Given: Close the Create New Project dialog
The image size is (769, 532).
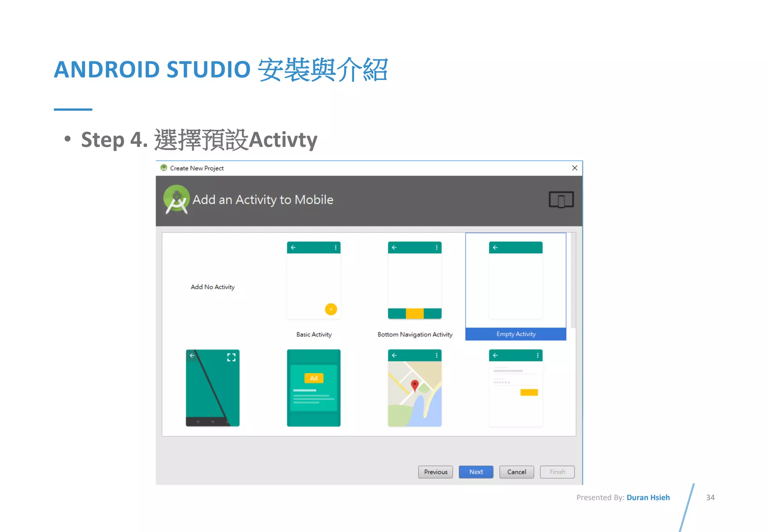Looking at the screenshot, I should click(574, 168).
